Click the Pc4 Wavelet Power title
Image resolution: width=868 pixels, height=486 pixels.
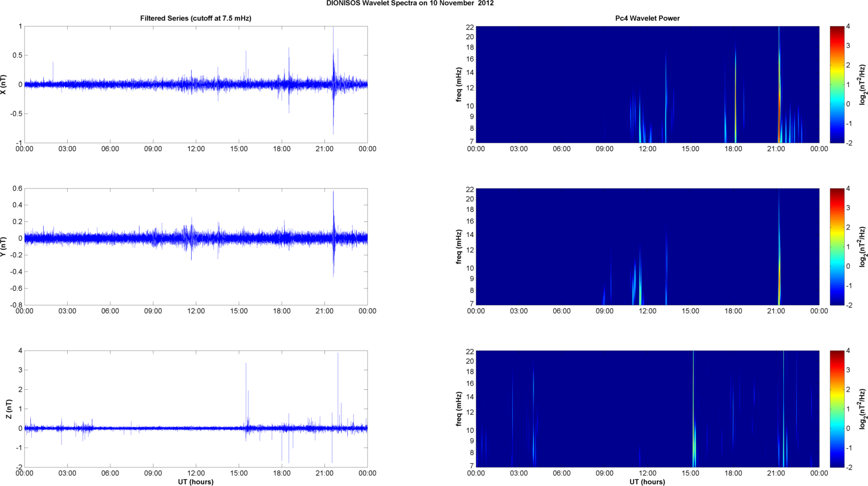(x=647, y=18)
